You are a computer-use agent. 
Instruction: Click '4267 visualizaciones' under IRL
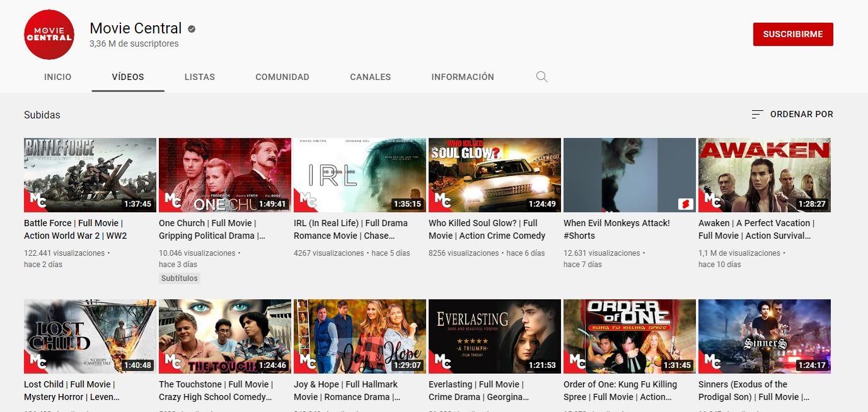329,253
